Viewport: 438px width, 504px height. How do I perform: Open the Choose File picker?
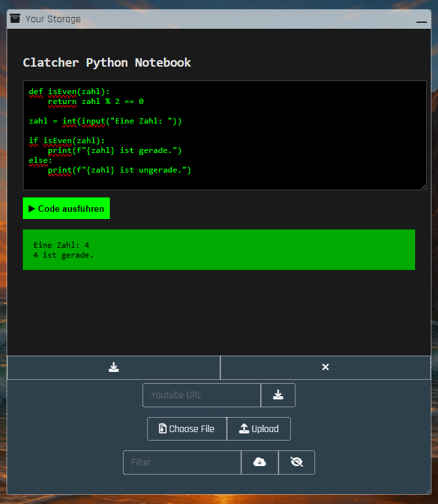(187, 429)
